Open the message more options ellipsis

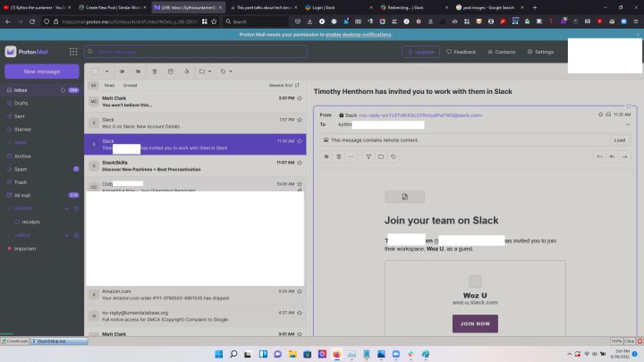tap(351, 156)
